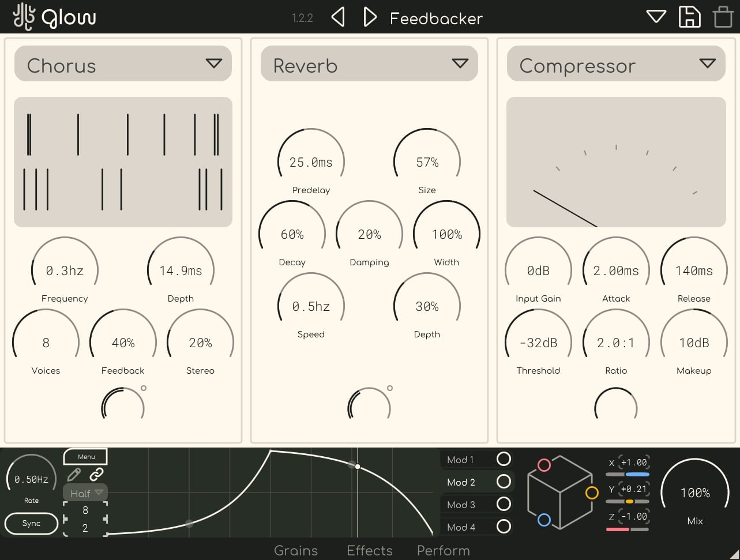Screen dimensions: 740x560
Task: Enable Sync for the LFO rate
Action: (x=31, y=524)
